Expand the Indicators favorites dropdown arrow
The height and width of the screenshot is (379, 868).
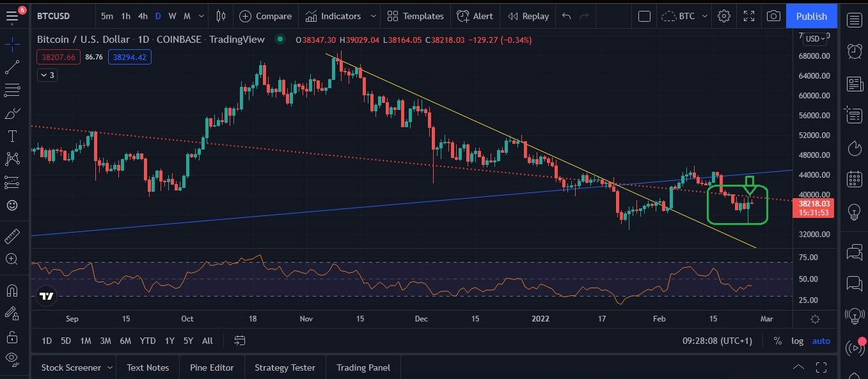[373, 16]
